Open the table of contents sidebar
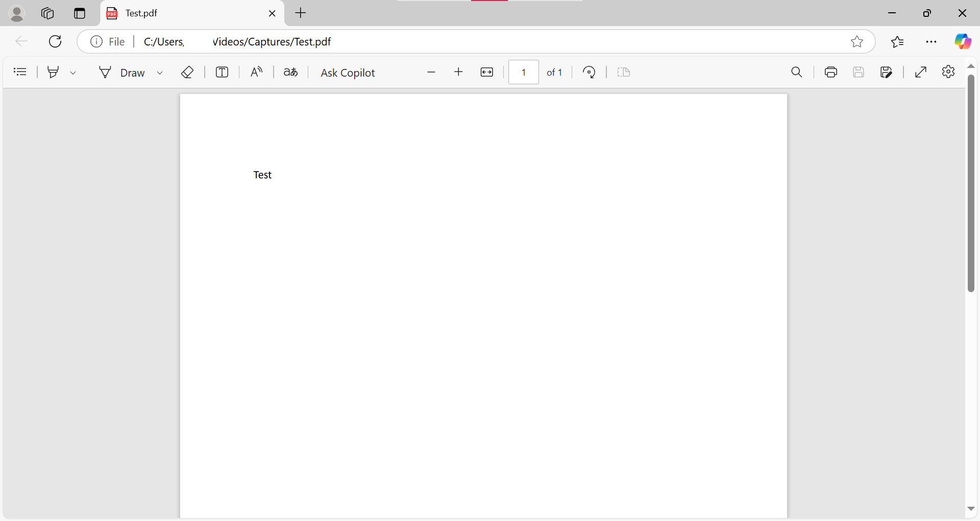This screenshot has width=980, height=521. (x=20, y=72)
